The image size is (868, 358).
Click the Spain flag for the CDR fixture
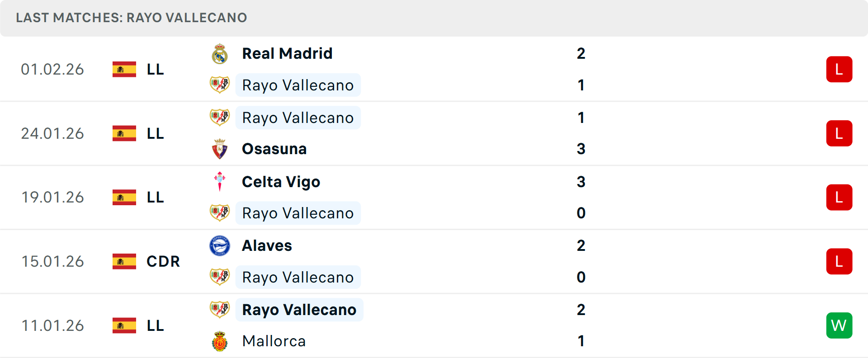pyautogui.click(x=124, y=261)
